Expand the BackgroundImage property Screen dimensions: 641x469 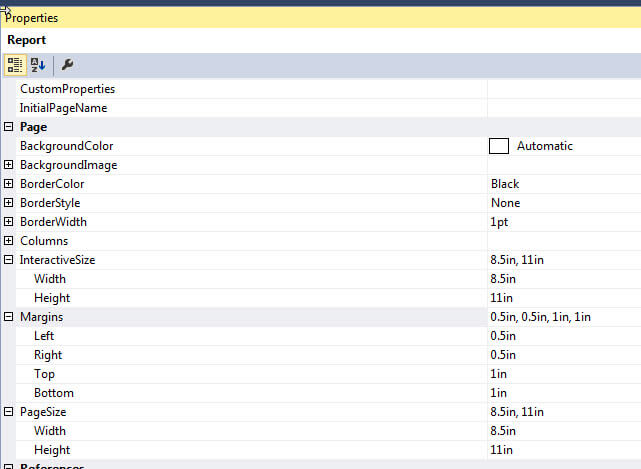pyautogui.click(x=9, y=165)
